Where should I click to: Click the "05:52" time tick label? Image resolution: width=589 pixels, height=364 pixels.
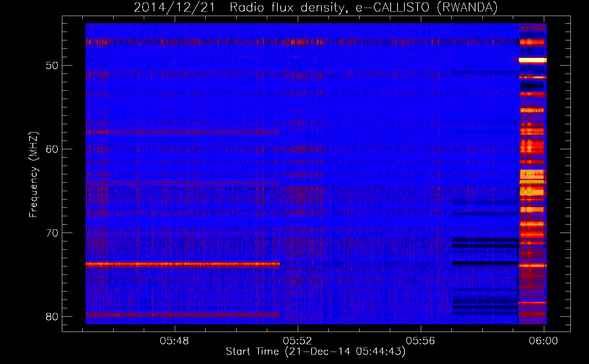pos(298,341)
